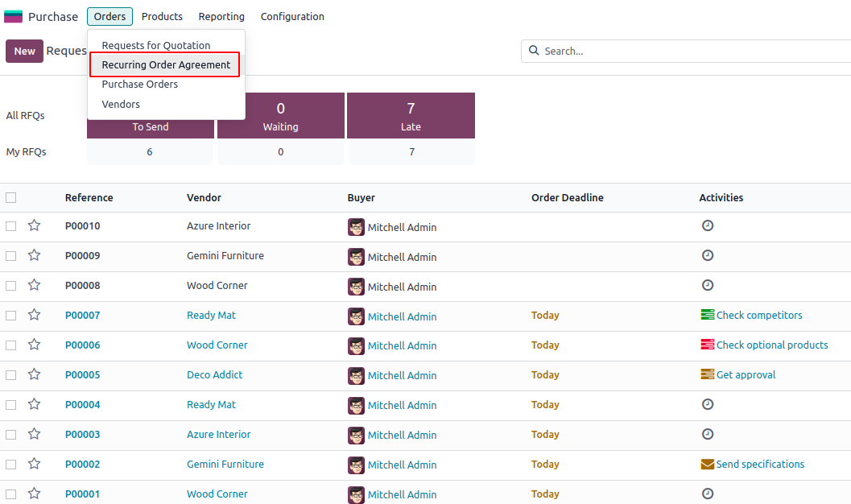Click the Check competitors activity icon
This screenshot has width=851, height=504.
tap(708, 315)
